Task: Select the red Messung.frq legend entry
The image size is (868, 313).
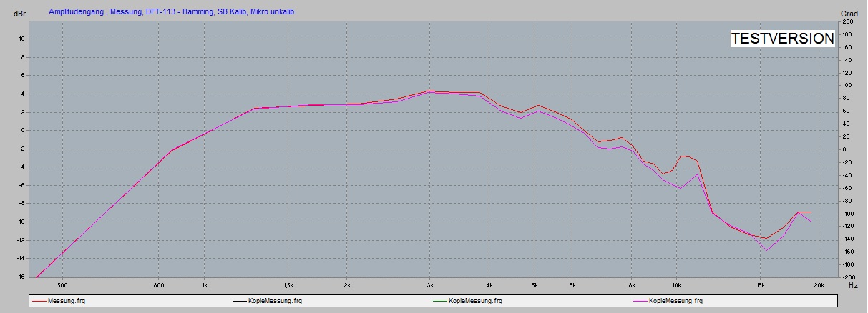Action: [60, 302]
